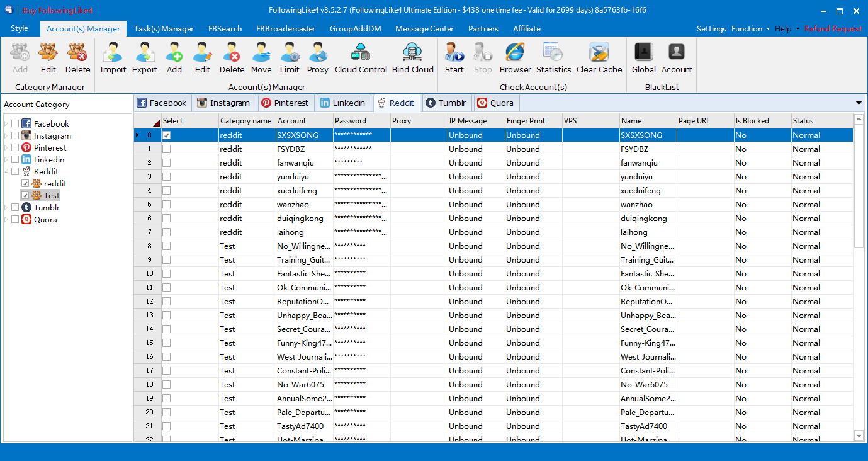Click Delete in Account(s) Manager group
This screenshot has height=461, width=868.
(232, 58)
